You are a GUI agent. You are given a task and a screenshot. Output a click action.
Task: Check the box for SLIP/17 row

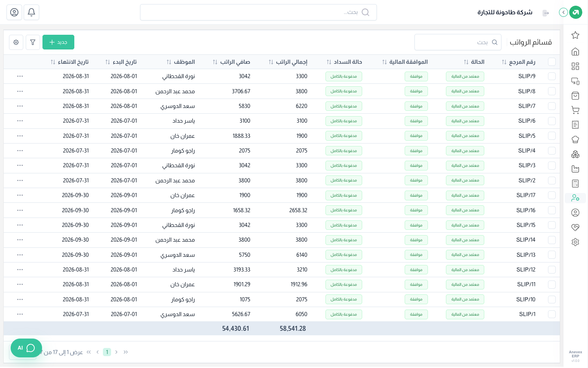pyautogui.click(x=552, y=195)
